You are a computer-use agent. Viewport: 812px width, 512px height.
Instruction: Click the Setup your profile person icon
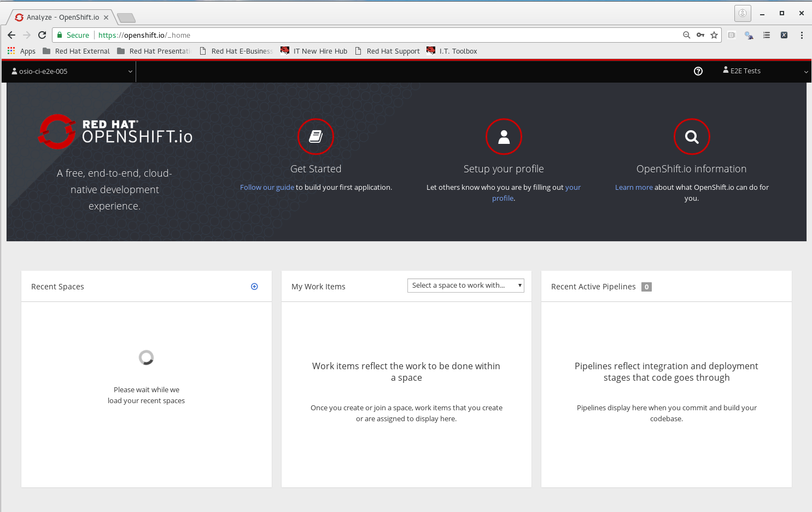(x=504, y=137)
